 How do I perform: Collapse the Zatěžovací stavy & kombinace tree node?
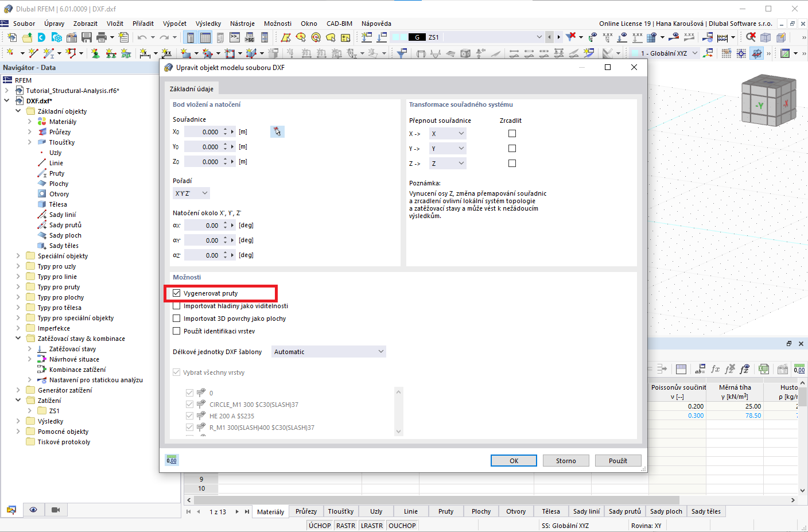[x=18, y=338]
